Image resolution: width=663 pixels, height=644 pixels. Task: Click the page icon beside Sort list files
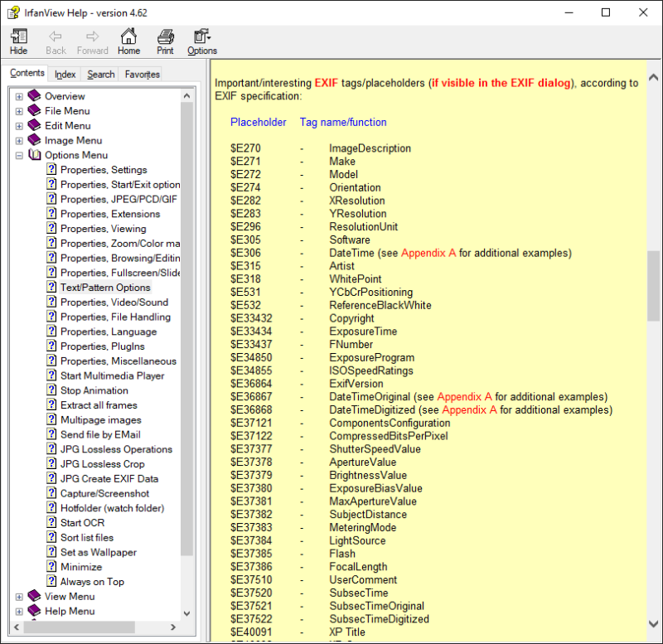[51, 537]
